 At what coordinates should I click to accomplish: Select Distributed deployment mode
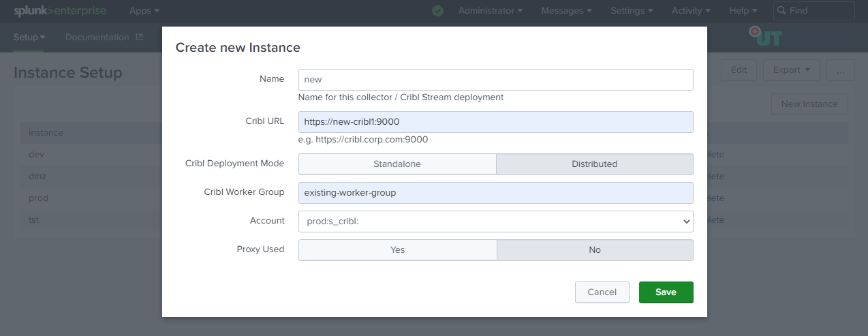click(595, 164)
